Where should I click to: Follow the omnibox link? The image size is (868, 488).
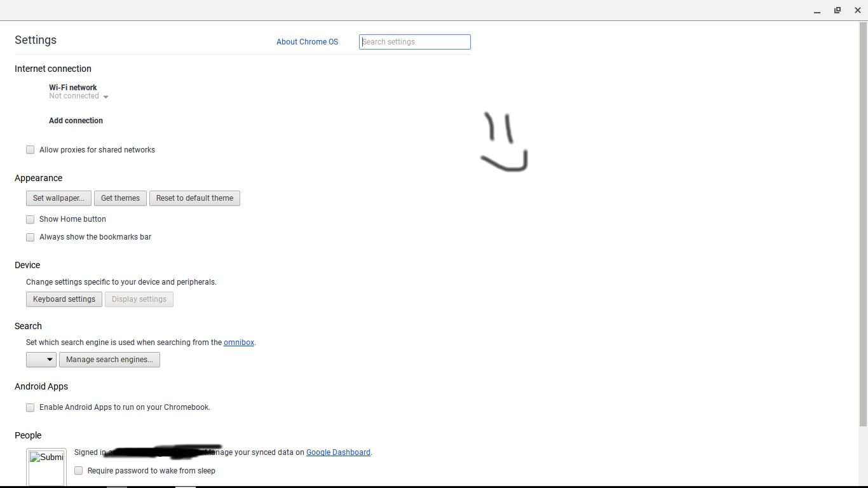pos(239,342)
